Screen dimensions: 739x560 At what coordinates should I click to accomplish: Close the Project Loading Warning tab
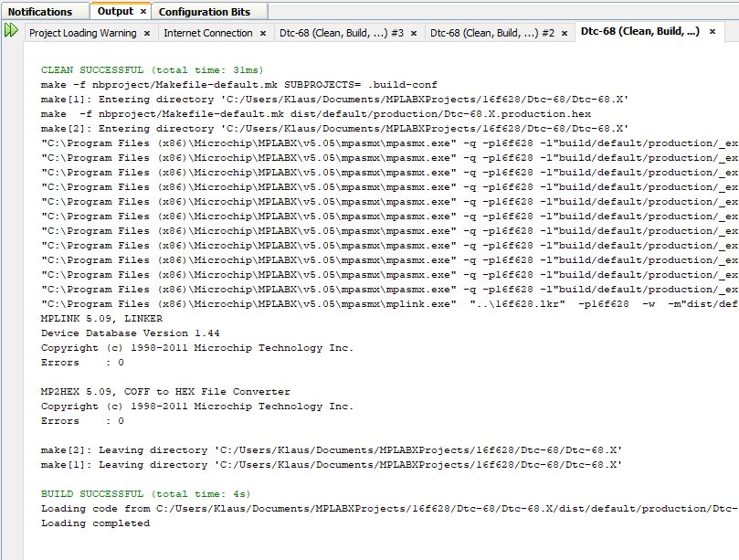(x=146, y=33)
